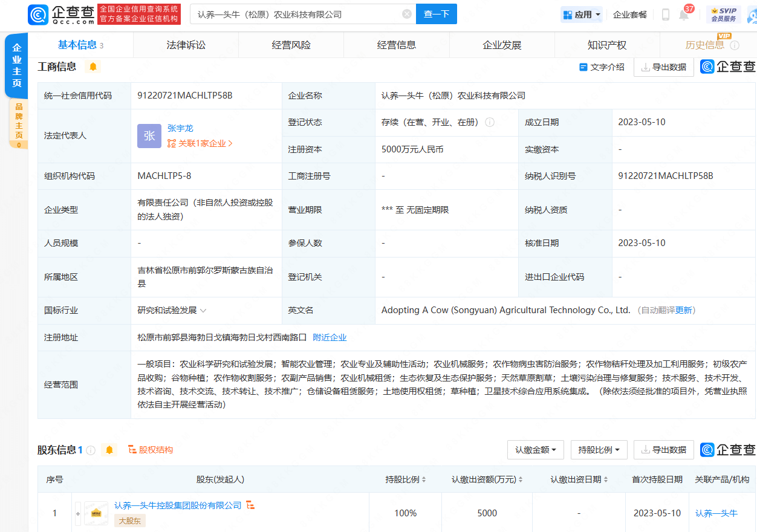Image resolution: width=757 pixels, height=532 pixels.
Task: Select the 所属地区 value 吉林省松原市前郭尔罗斯蒙古族自治县
Action: (x=205, y=277)
